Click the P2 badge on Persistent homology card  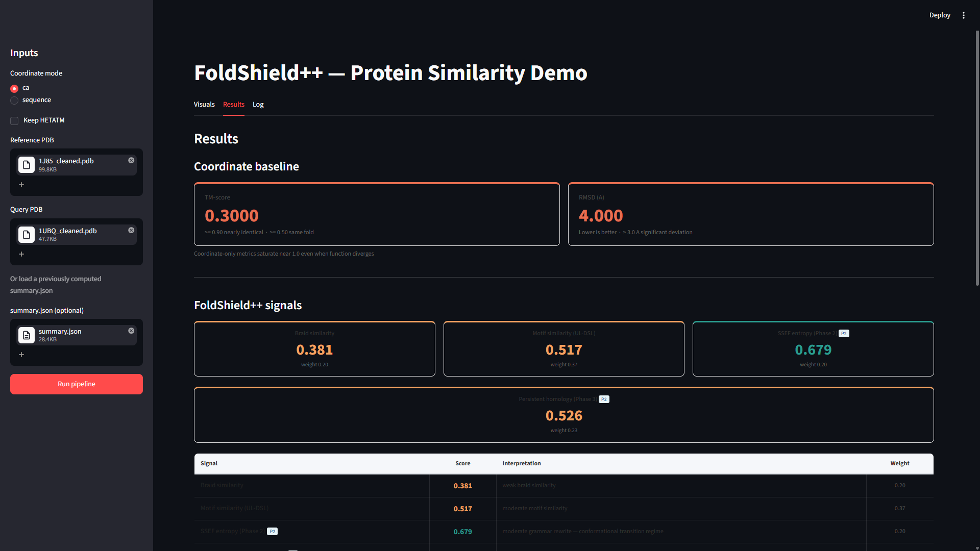tap(604, 399)
